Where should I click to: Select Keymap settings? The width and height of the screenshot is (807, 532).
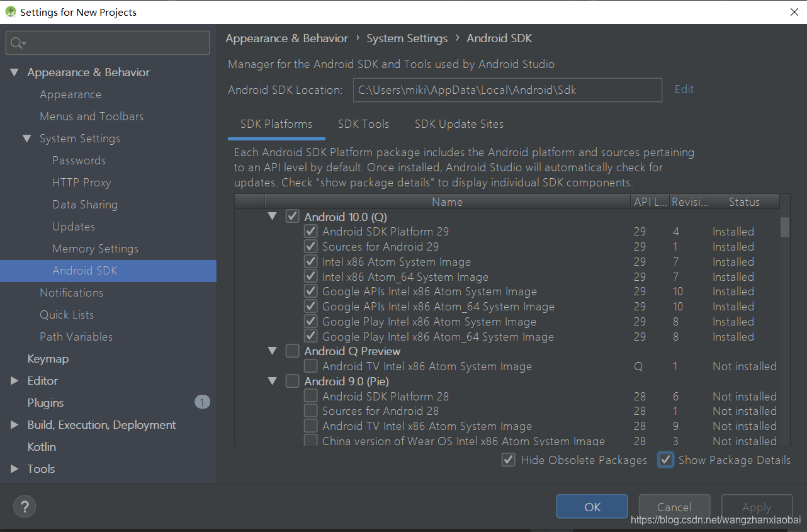point(48,359)
